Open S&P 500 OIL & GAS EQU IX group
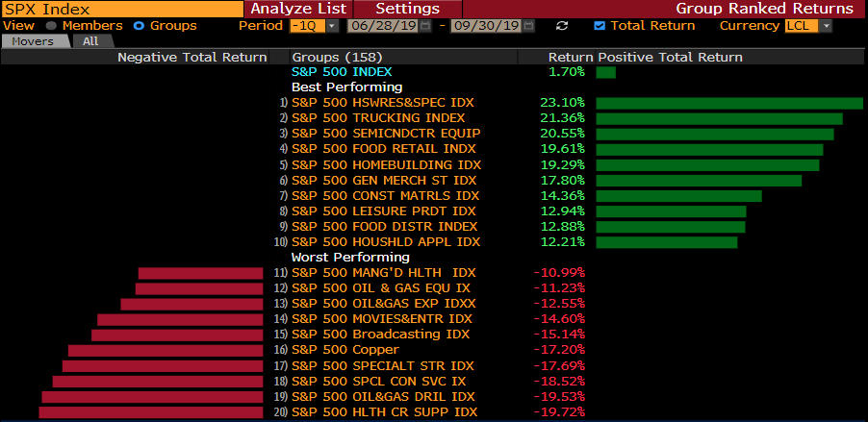 381,288
